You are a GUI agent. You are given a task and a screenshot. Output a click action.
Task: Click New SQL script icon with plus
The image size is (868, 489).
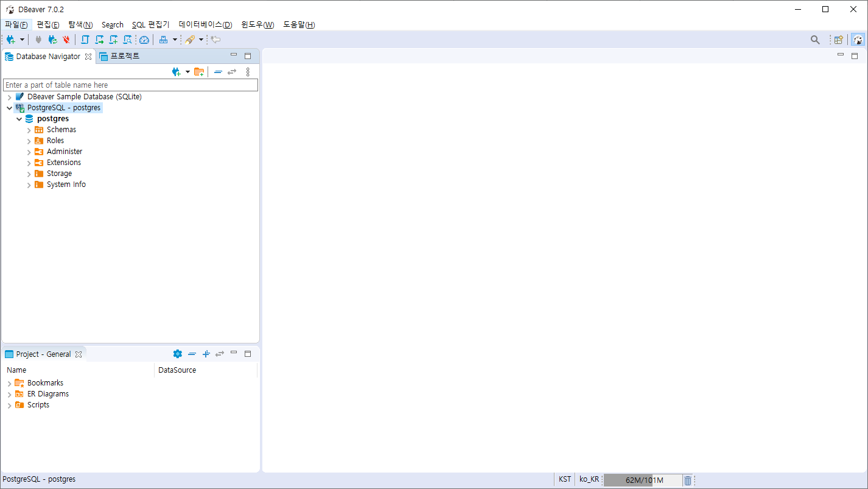[x=113, y=40]
